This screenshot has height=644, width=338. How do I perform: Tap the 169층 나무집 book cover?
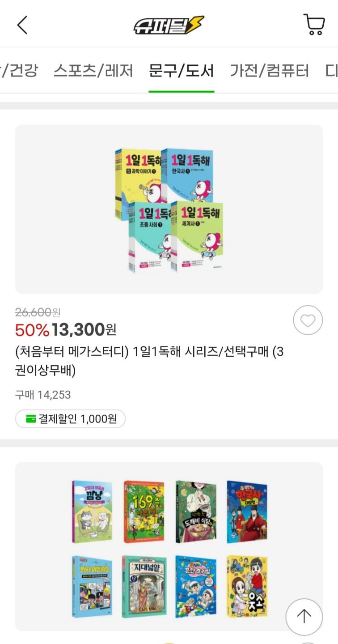click(144, 512)
